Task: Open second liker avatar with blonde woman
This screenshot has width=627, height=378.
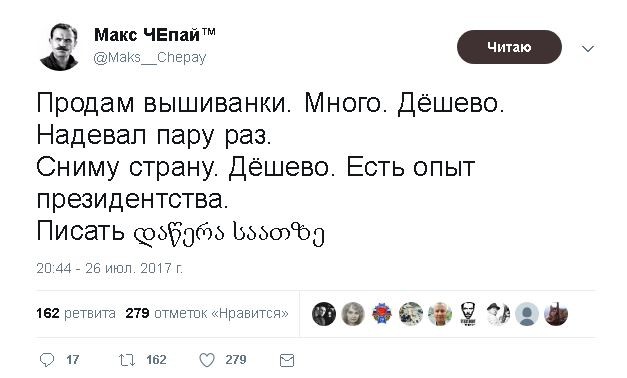Action: (x=353, y=314)
